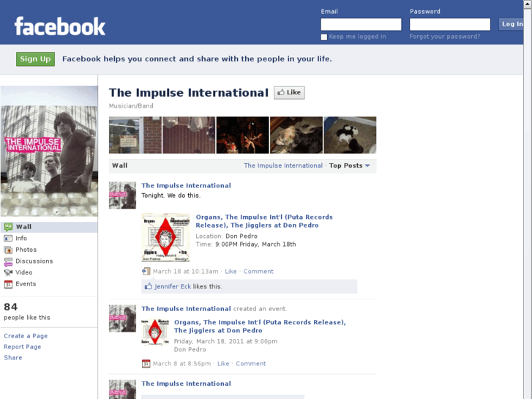Viewport: 532px width, 399px height.
Task: Open the Wall tab in sidebar
Action: click(49, 227)
